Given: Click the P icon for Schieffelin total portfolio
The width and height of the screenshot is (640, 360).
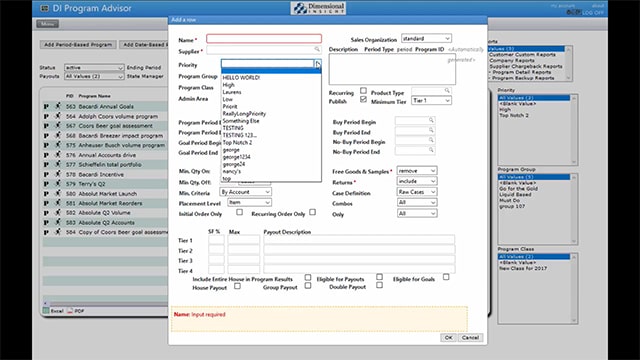Looking at the screenshot, I should [46, 164].
